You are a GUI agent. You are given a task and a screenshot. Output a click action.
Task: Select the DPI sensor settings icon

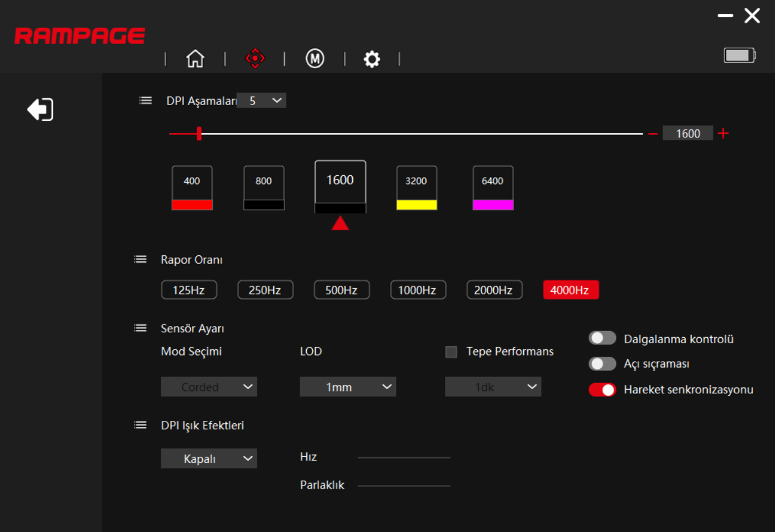[254, 58]
